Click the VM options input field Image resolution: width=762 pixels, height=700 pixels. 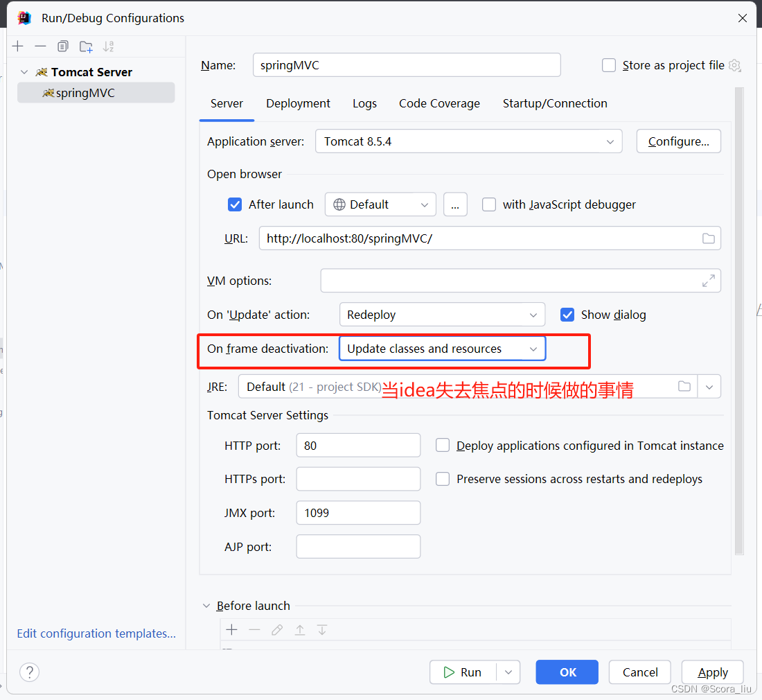pyautogui.click(x=520, y=281)
